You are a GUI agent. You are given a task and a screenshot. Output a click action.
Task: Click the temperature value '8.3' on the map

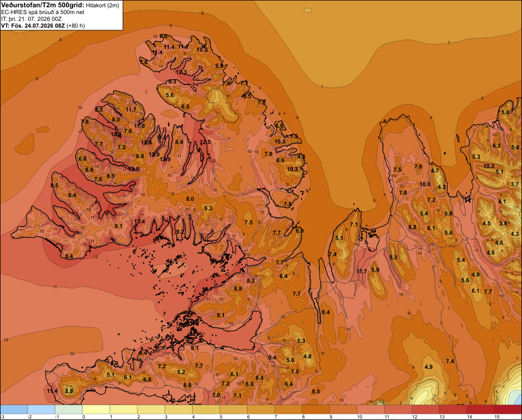coord(251,281)
